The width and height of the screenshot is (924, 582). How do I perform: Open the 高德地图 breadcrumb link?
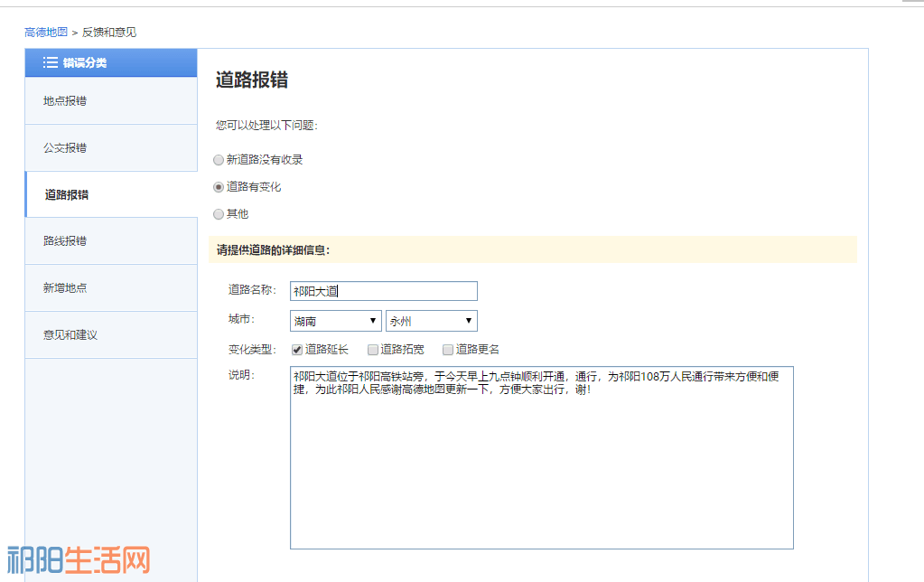point(46,33)
